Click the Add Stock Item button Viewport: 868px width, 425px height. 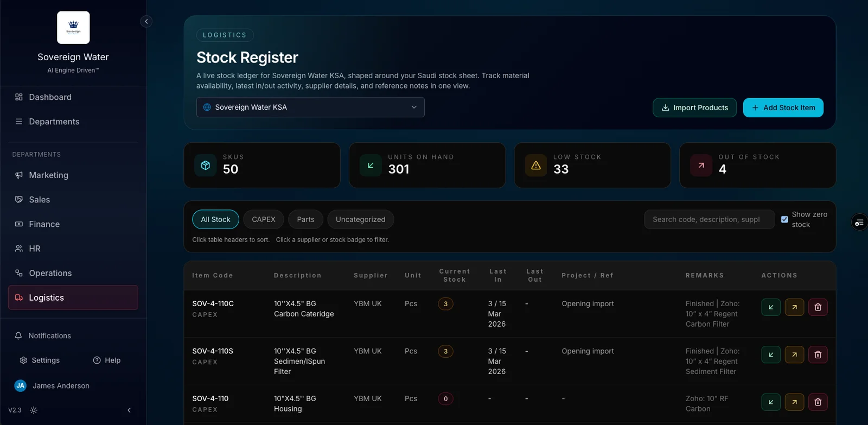click(783, 107)
